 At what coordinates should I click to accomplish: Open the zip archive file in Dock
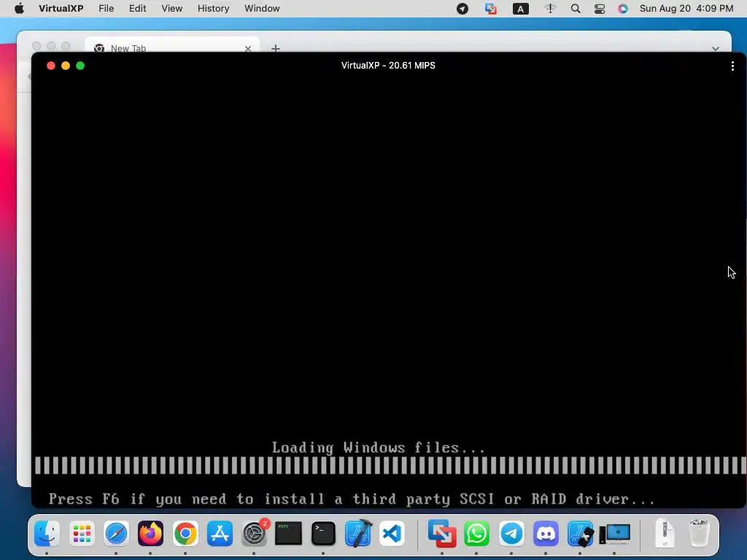point(665,533)
